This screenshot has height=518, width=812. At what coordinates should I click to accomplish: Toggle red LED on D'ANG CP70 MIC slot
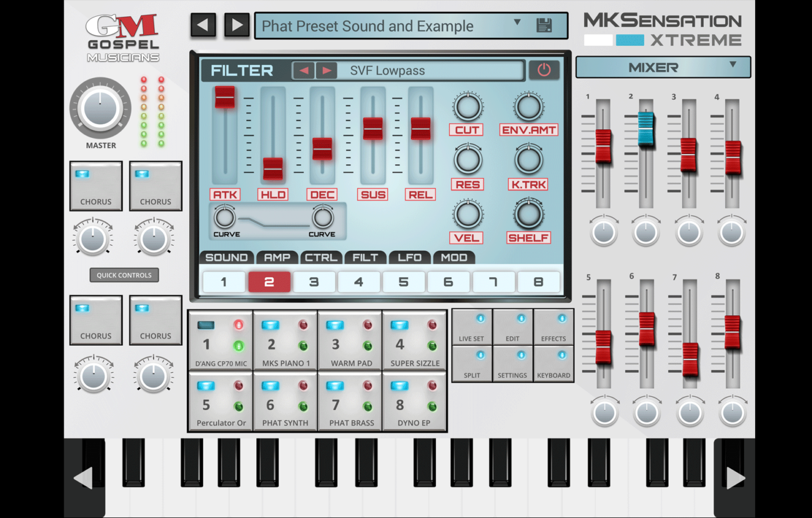click(239, 325)
